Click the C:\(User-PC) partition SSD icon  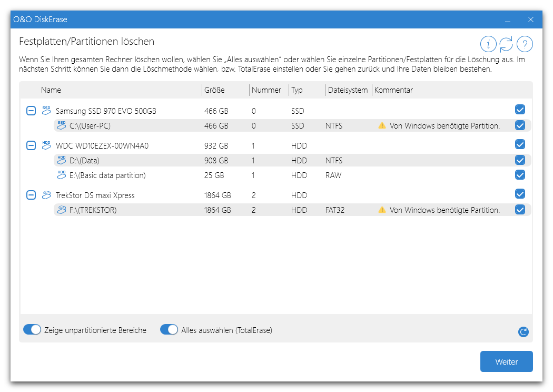pos(62,125)
